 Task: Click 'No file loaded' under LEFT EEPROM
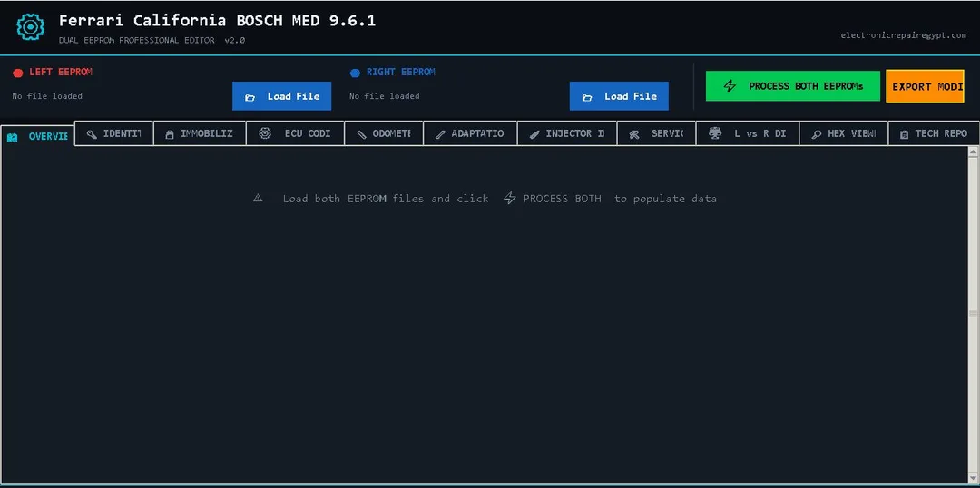[x=47, y=96]
